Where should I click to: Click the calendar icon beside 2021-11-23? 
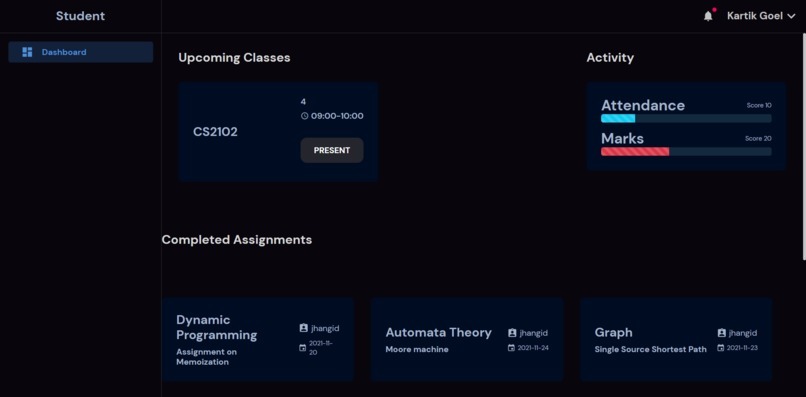tap(721, 348)
